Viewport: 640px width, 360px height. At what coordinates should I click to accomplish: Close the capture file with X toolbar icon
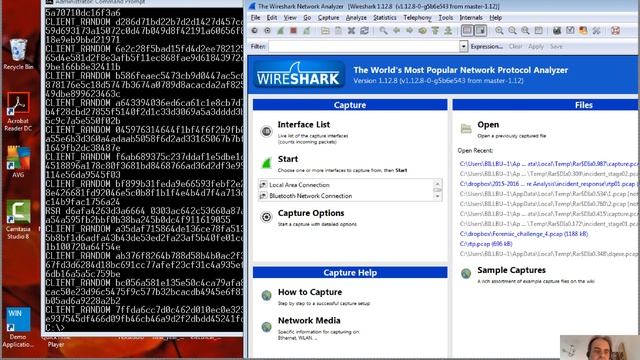tap(351, 31)
